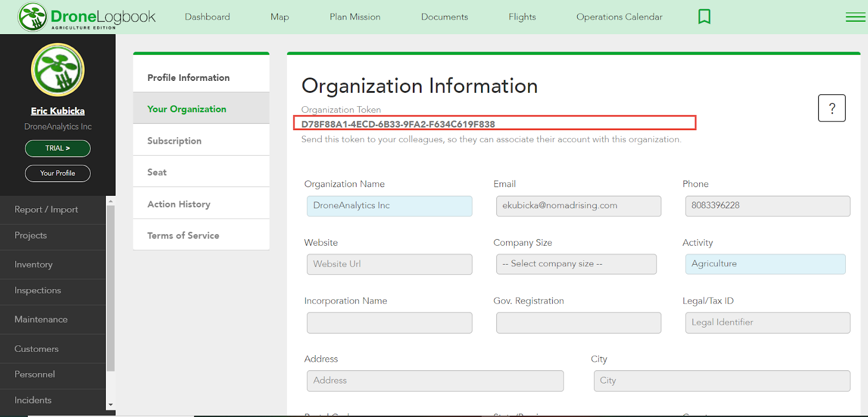Viewport: 868px width, 417px height.
Task: Select the Seat tab
Action: pos(201,172)
